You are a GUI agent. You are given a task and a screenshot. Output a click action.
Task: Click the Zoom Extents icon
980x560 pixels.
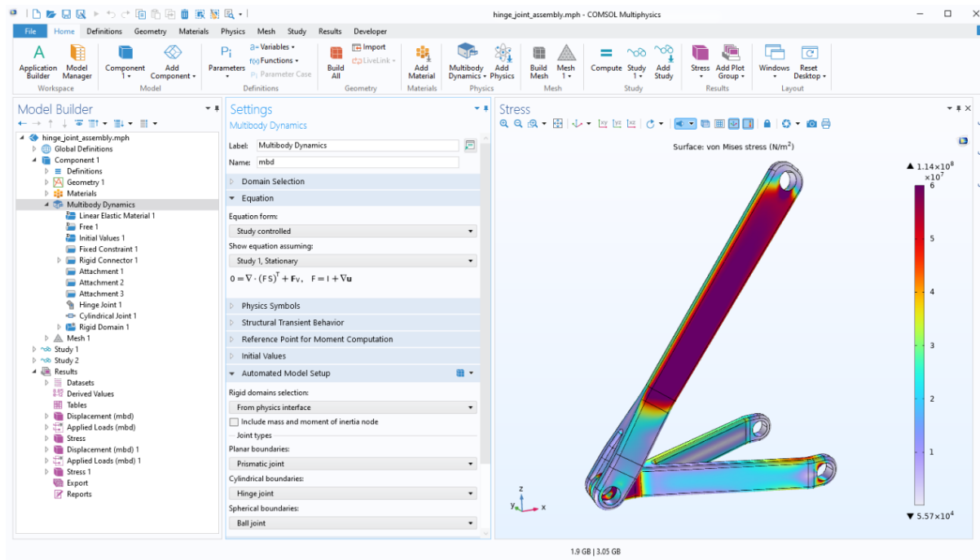coord(557,124)
